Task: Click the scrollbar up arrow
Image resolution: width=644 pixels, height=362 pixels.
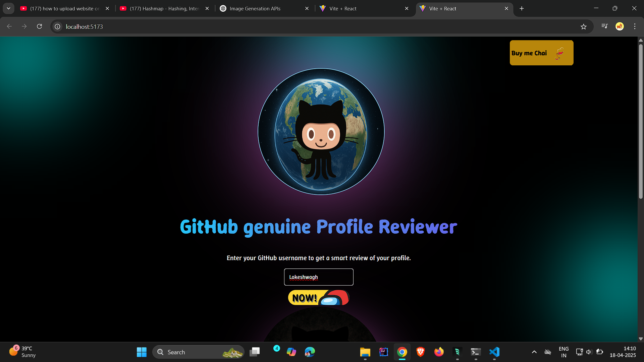Action: (641, 40)
